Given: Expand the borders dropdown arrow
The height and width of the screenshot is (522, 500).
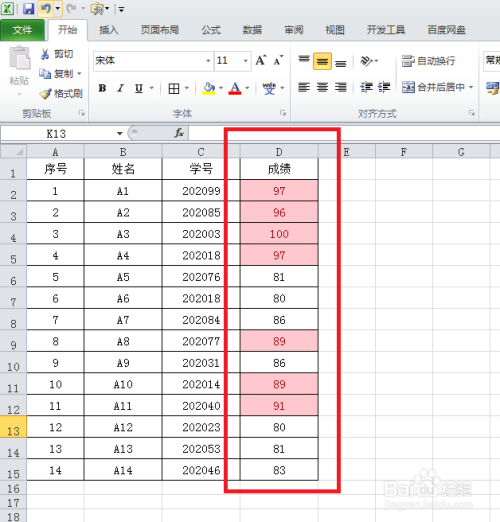Looking at the screenshot, I should pyautogui.click(x=187, y=88).
